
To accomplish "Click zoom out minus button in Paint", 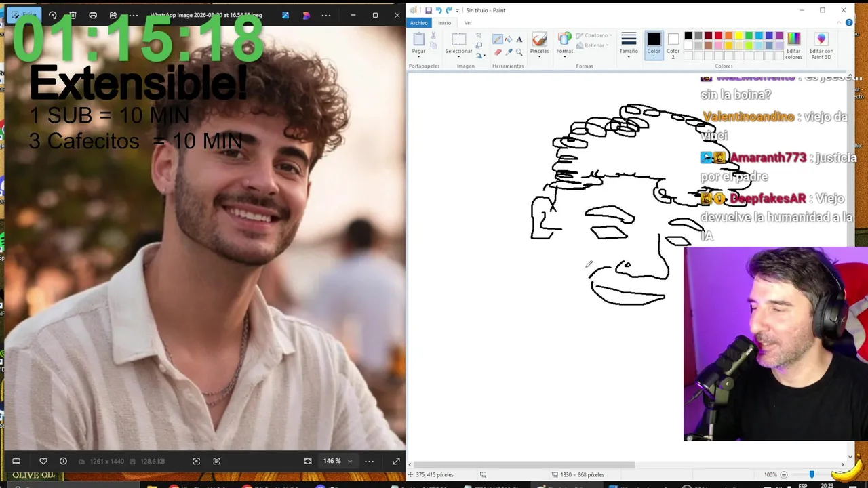I will tap(784, 474).
